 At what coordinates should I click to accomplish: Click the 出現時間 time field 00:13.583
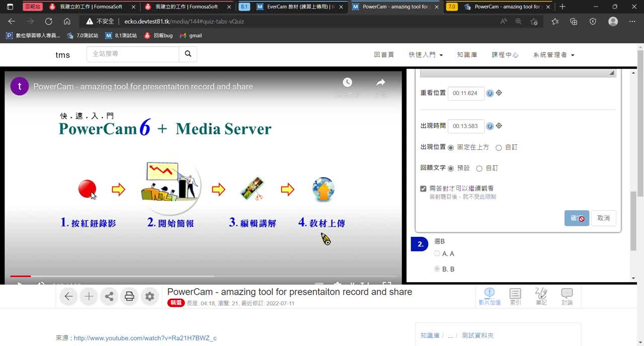point(466,126)
